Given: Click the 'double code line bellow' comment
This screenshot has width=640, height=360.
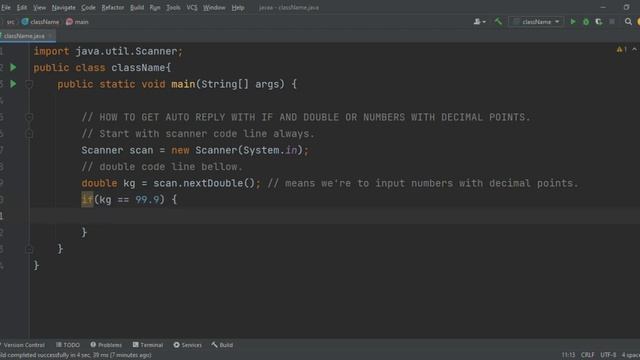Looking at the screenshot, I should point(162,167).
